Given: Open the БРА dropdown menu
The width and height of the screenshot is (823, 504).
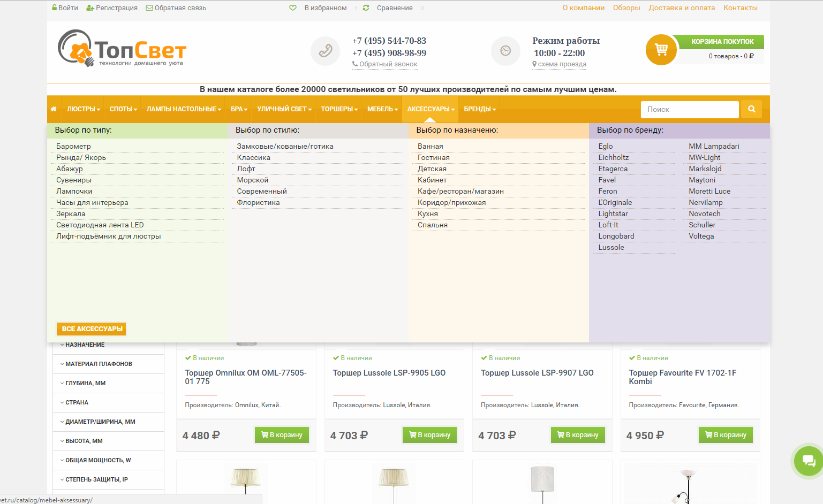Looking at the screenshot, I should click(239, 109).
